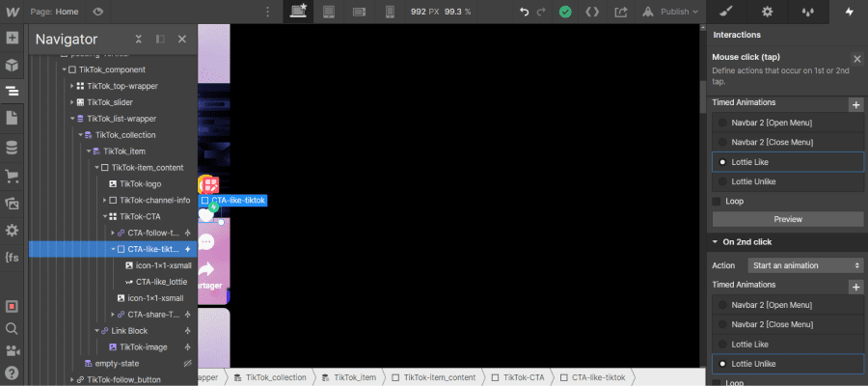Switch to the Style brush tab
The height and width of the screenshot is (386, 868).
tap(726, 12)
